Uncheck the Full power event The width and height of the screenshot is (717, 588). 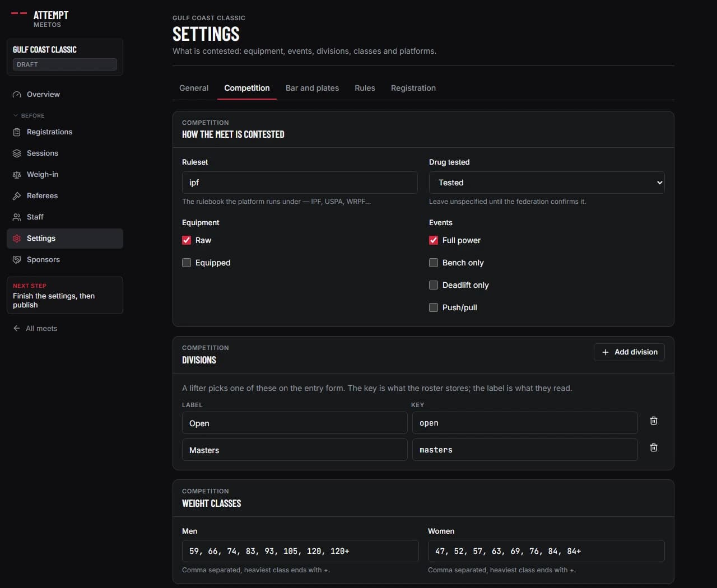[x=434, y=240]
